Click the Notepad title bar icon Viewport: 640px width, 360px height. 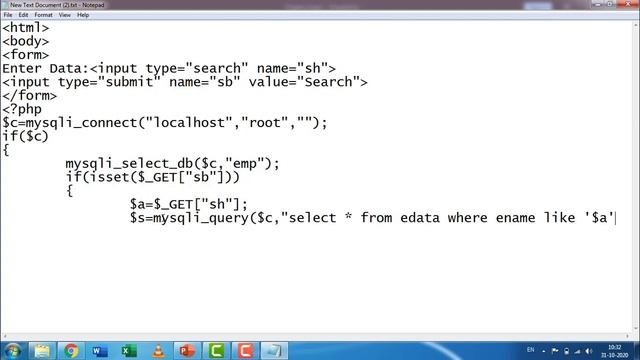5,5
